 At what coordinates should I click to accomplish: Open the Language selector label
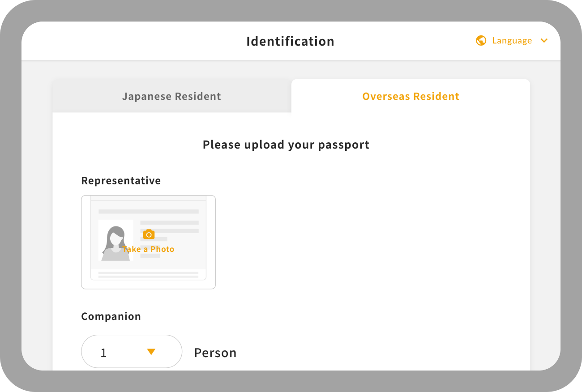pos(512,41)
